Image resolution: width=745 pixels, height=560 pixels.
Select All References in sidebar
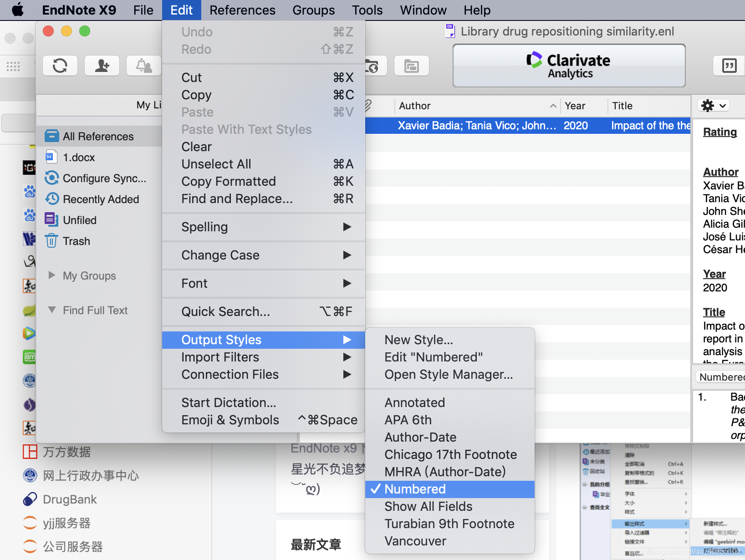tap(99, 136)
